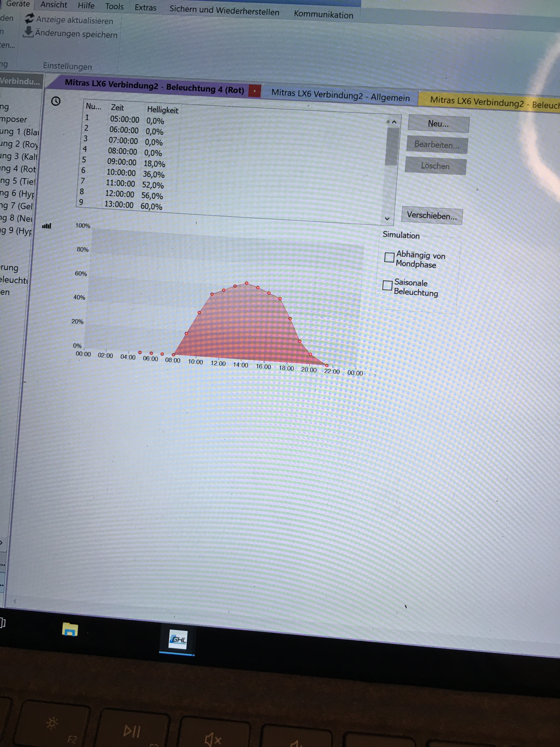Viewport: 560px width, 747px height.
Task: Select row 9 with time 13:00:00
Action: point(121,205)
